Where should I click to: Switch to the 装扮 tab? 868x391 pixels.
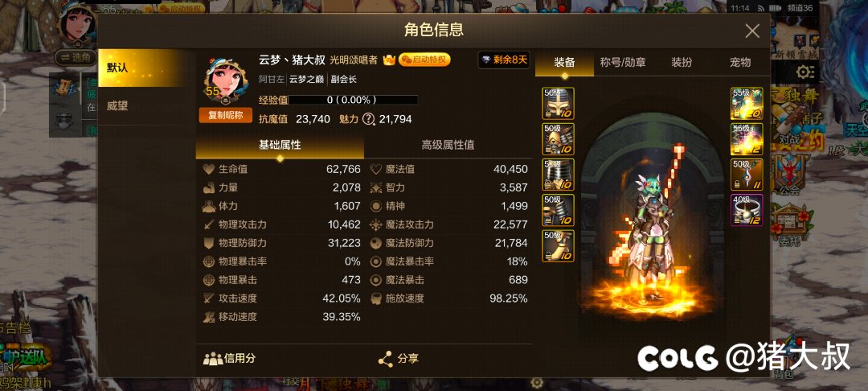coord(682,62)
